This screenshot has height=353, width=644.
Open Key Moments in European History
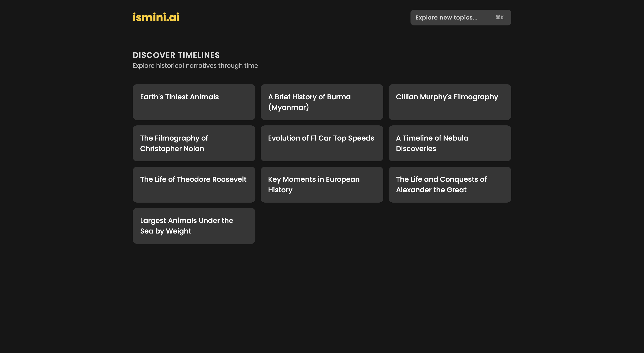322,185
